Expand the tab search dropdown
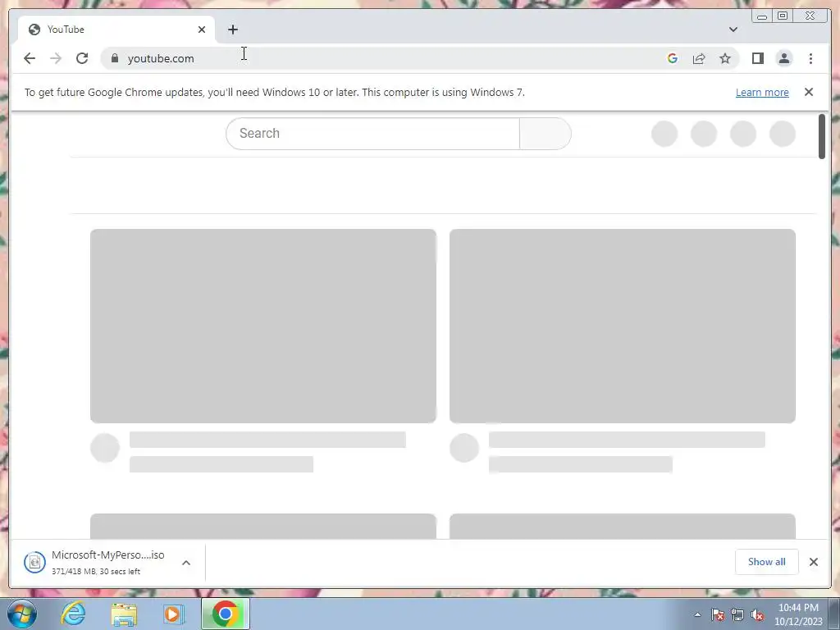The image size is (840, 630). click(x=733, y=30)
